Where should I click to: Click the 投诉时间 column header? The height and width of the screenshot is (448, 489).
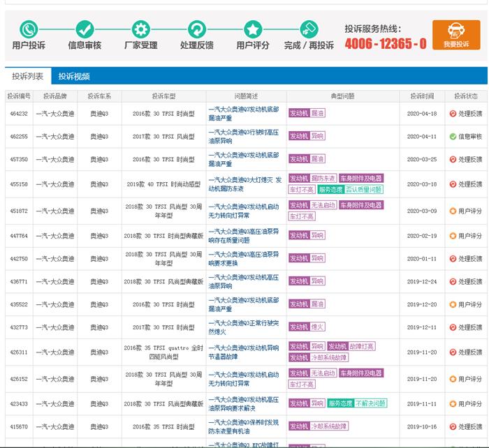[x=422, y=96]
